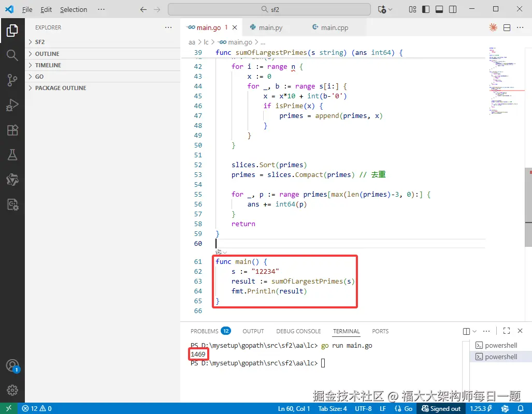Expand the OUTLINE section
The height and width of the screenshot is (414, 532).
[103, 54]
